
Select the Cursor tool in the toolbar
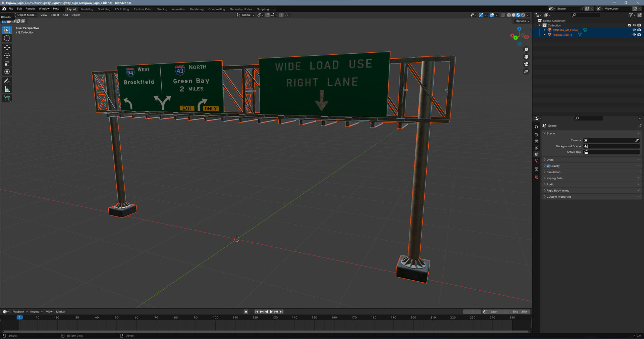coord(7,38)
